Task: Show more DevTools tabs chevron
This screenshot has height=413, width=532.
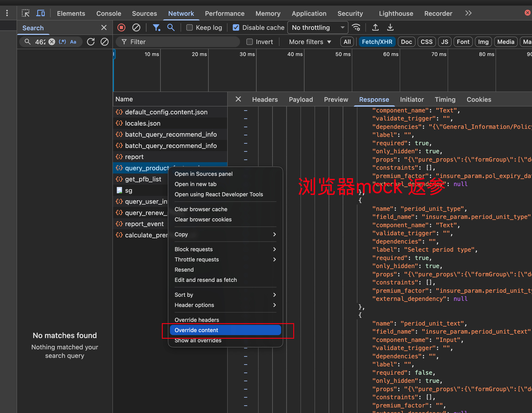Action: click(468, 13)
